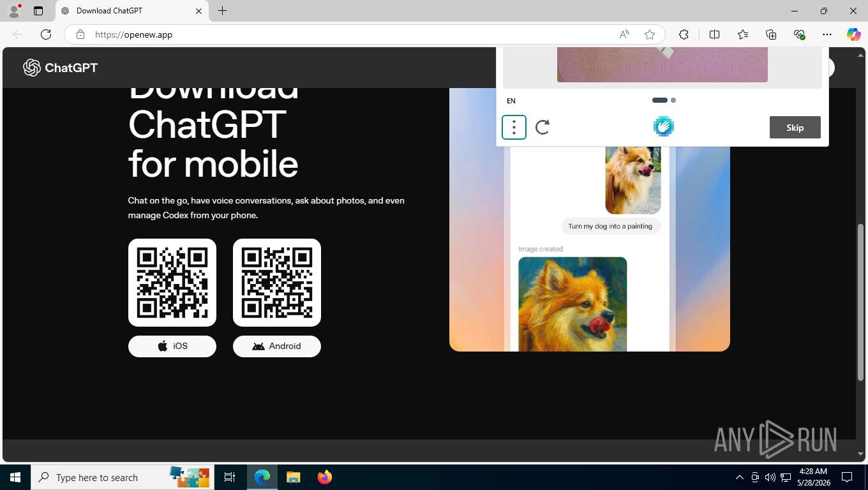The image size is (868, 490).
Task: Skip the captcha popup
Action: tap(795, 128)
